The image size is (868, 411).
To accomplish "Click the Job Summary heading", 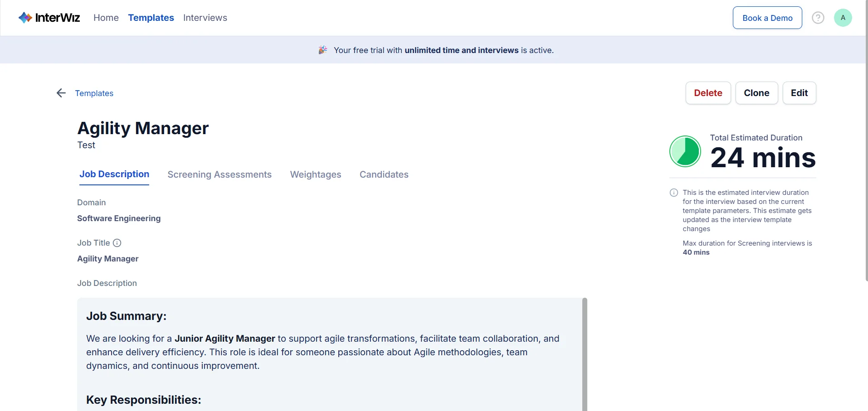I will (x=126, y=316).
